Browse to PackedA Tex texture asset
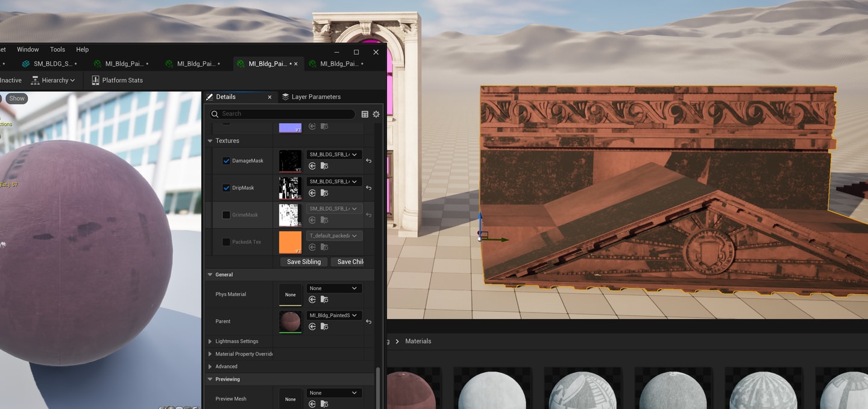The height and width of the screenshot is (409, 868). pyautogui.click(x=324, y=247)
